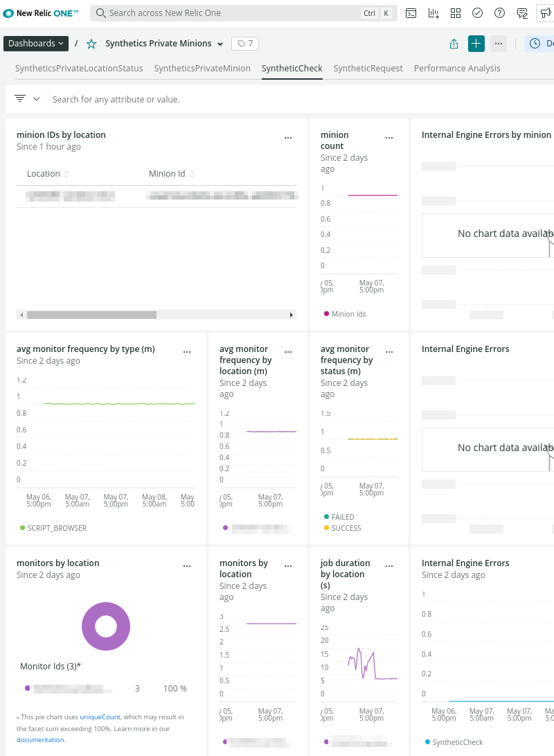This screenshot has height=756, width=554.
Task: Open the uniqueCount link
Action: pos(100,717)
